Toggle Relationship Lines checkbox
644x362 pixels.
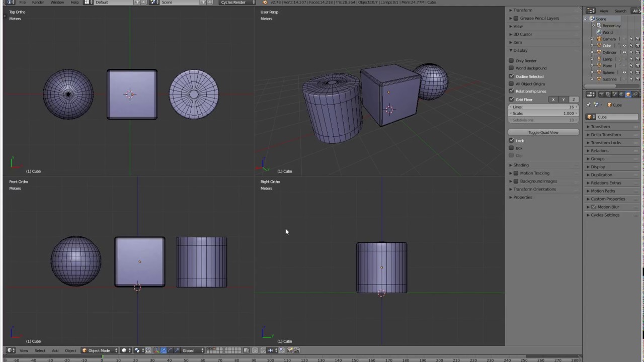click(511, 91)
